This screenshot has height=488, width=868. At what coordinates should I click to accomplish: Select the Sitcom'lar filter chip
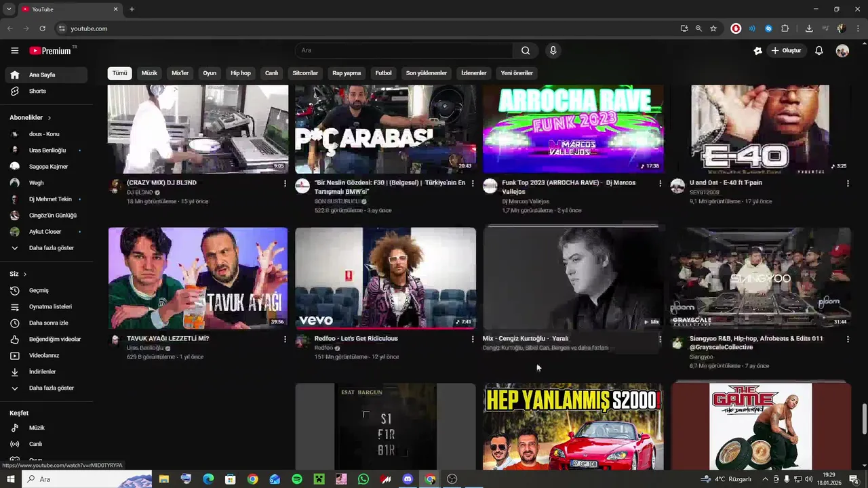coord(305,73)
